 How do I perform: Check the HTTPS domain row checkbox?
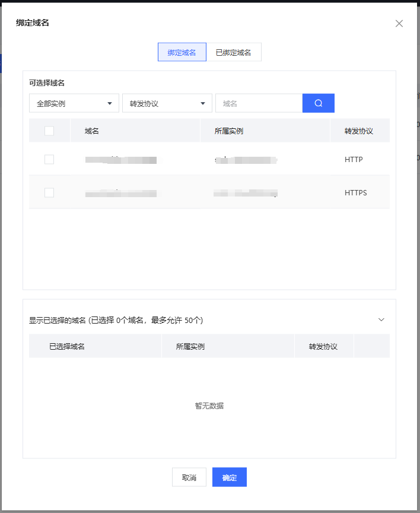click(x=49, y=193)
